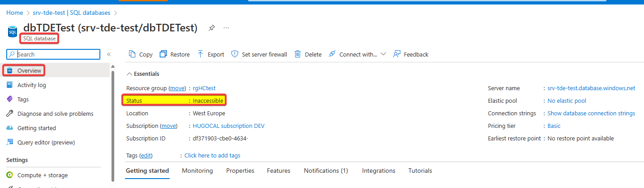Collapse the sidebar with double chevron
Screen dimensions: 644x188
coord(108,54)
